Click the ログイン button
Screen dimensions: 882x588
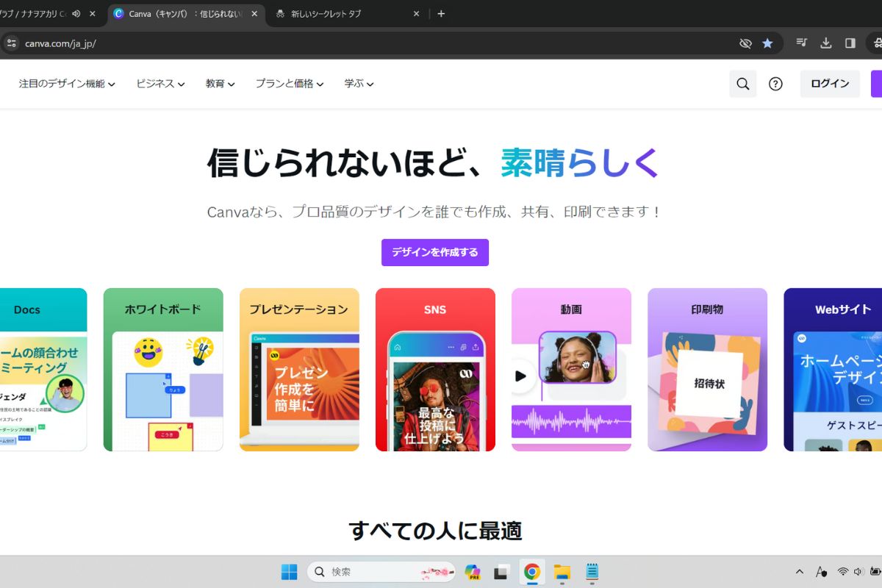(x=830, y=84)
